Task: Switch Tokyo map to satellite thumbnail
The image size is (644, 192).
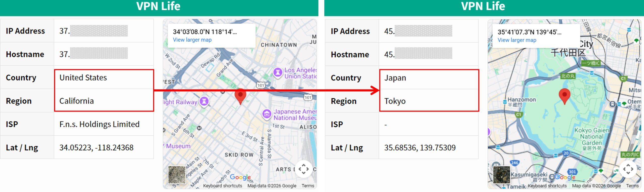Action: 502,175
